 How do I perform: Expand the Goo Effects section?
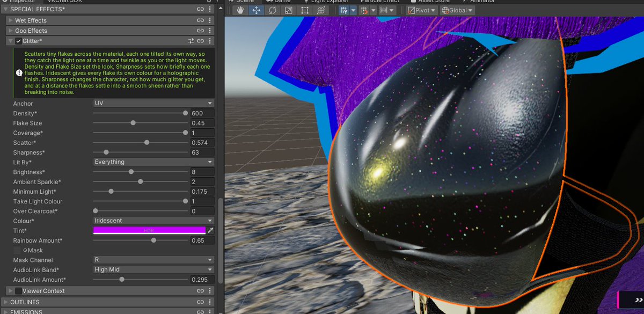(x=11, y=31)
